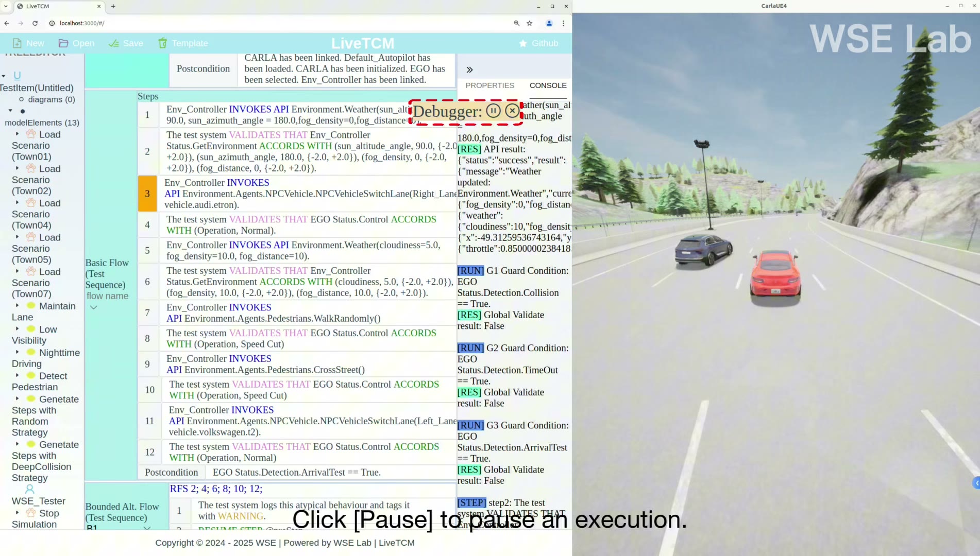The image size is (980, 556).
Task: Close the LiveTCM browser tab
Action: coord(99,6)
